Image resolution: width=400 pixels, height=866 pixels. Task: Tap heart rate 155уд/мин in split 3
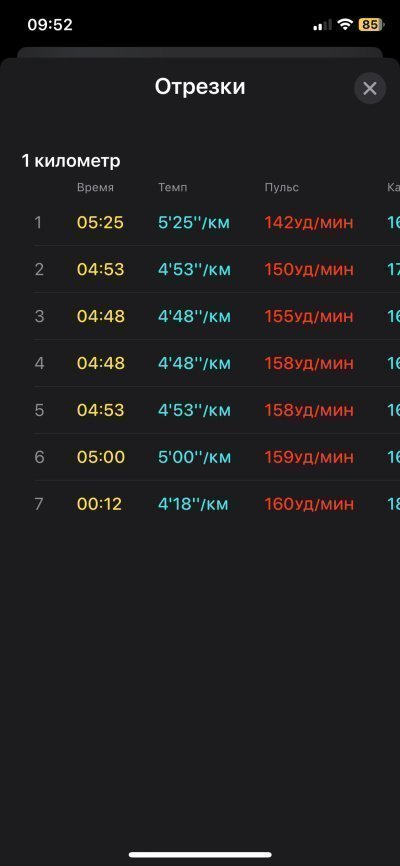(308, 317)
